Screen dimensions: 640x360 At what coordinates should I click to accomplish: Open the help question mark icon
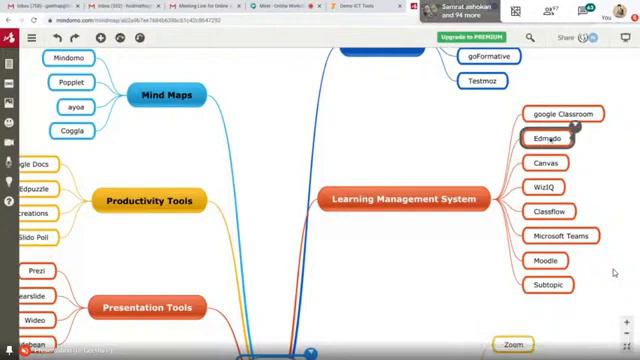9,201
